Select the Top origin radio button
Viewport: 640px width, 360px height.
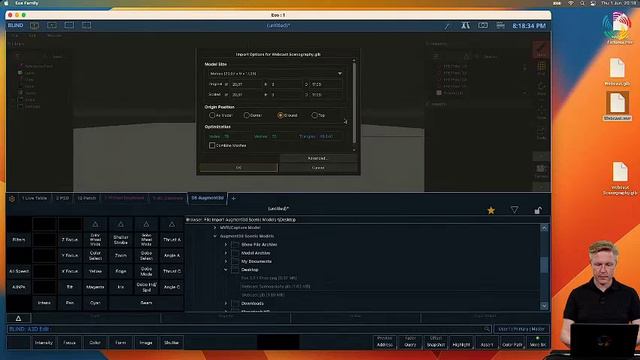(314, 116)
